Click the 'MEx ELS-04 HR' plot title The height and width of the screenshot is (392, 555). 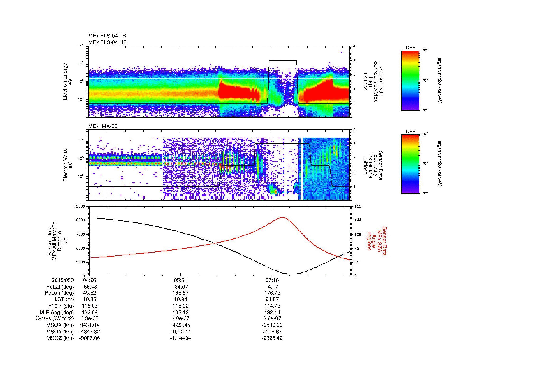pyautogui.click(x=107, y=42)
